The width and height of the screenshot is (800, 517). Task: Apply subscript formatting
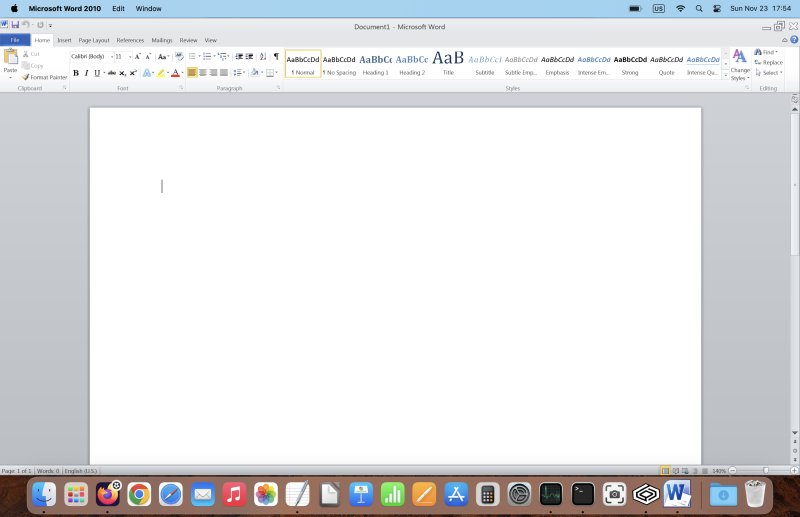coord(122,73)
